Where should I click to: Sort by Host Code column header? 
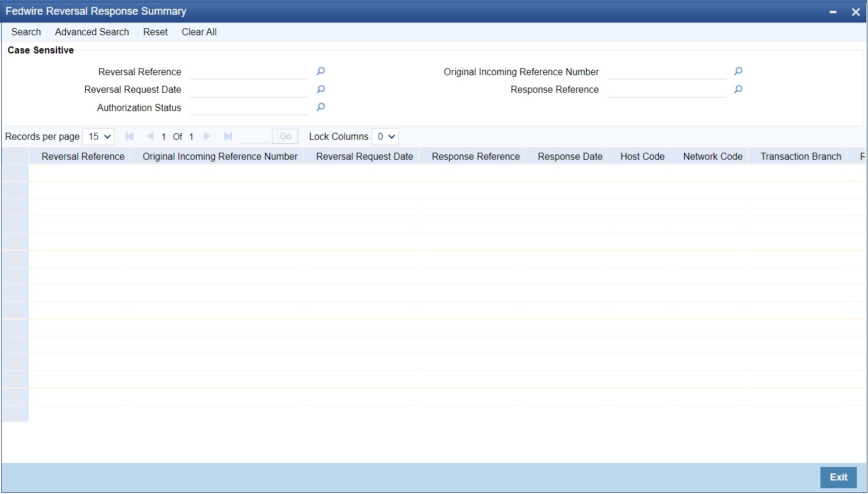[x=642, y=156]
